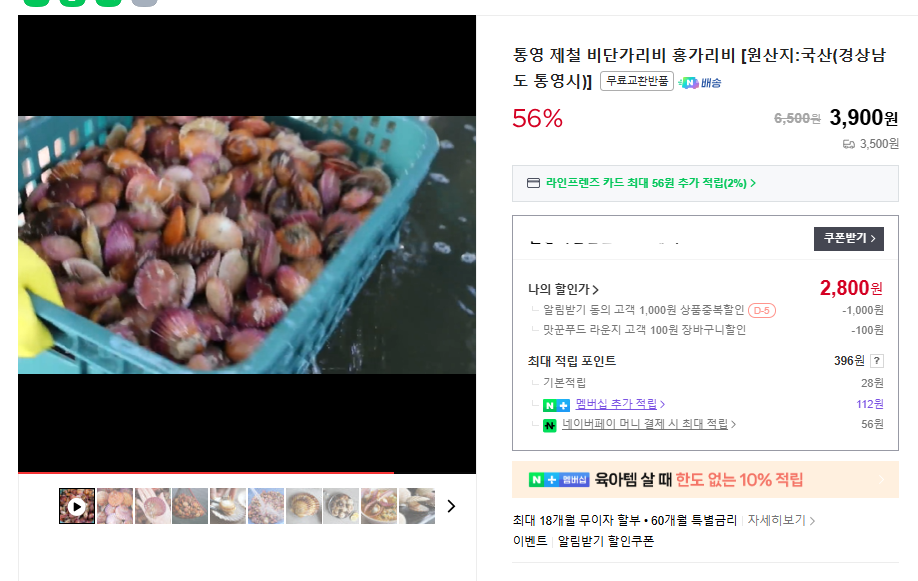Click the N+ 멤버십 banner badge
The height and width of the screenshot is (581, 918).
(559, 480)
